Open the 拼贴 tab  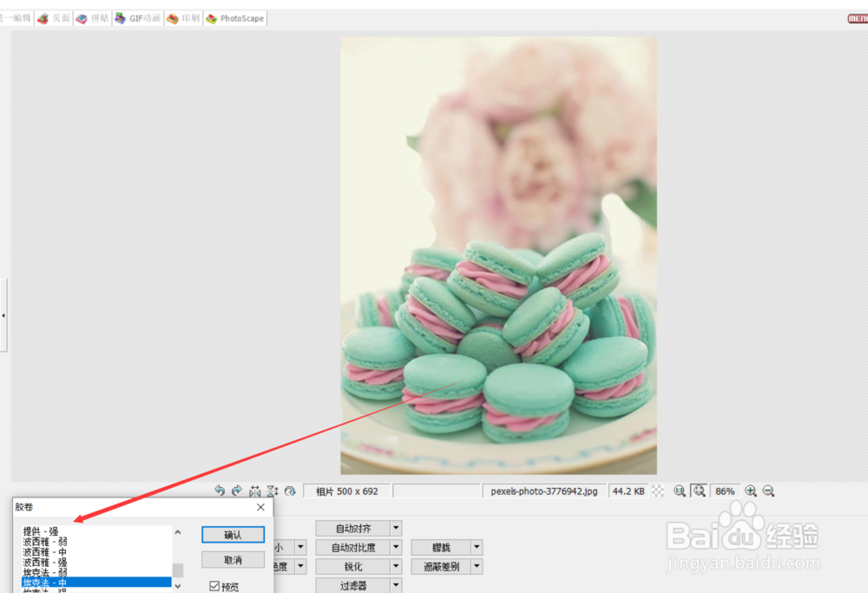pyautogui.click(x=93, y=18)
